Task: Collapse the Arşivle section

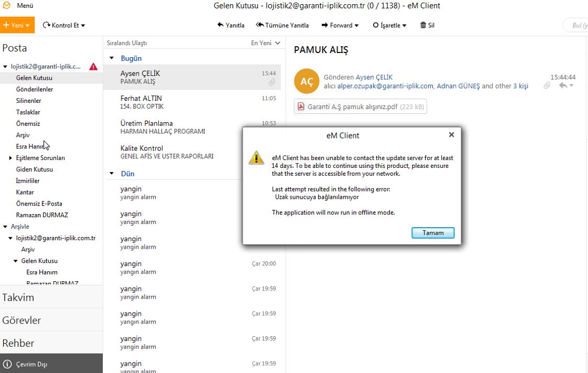Action: point(5,227)
